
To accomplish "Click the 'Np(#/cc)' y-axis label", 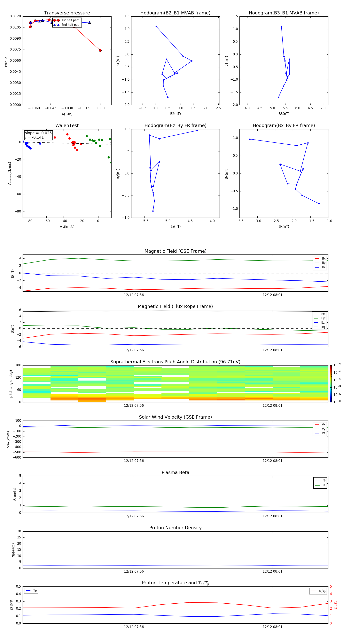I will pyautogui.click(x=13, y=550).
